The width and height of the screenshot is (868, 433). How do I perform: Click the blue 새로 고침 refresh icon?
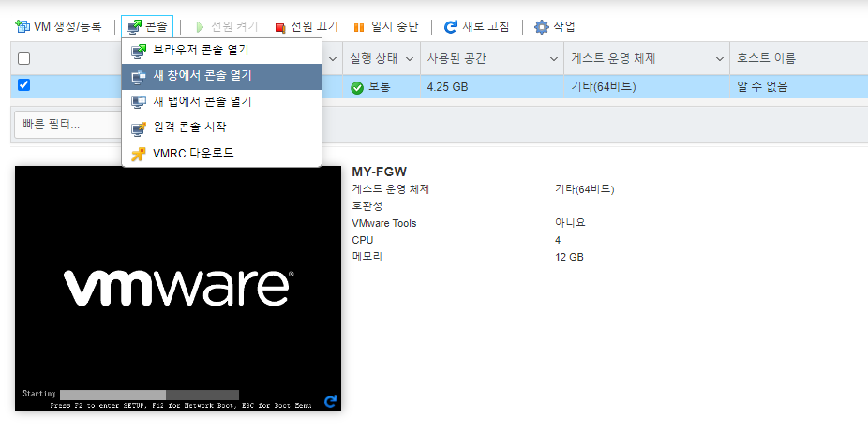(x=451, y=26)
